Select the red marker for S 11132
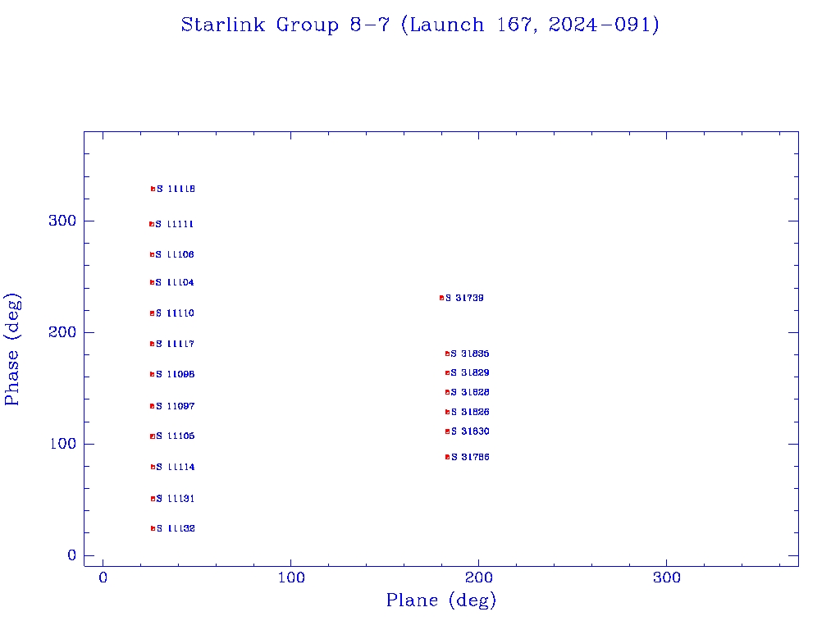 coord(153,528)
